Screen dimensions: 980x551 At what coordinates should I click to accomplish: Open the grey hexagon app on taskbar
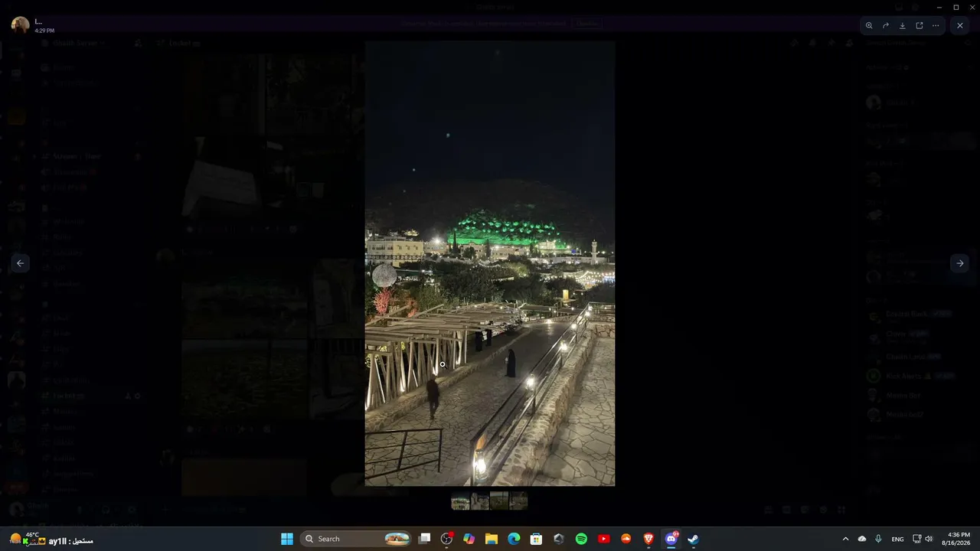click(x=559, y=539)
